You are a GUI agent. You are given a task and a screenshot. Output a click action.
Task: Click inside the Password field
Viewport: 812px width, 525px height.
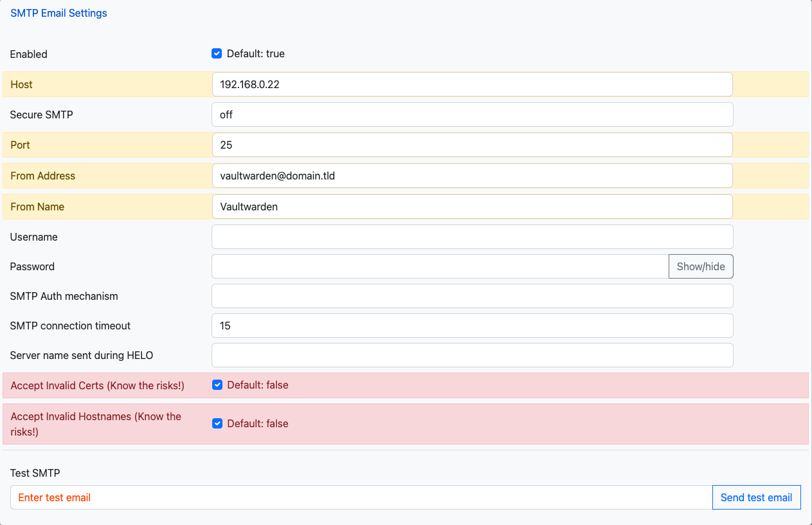(440, 266)
